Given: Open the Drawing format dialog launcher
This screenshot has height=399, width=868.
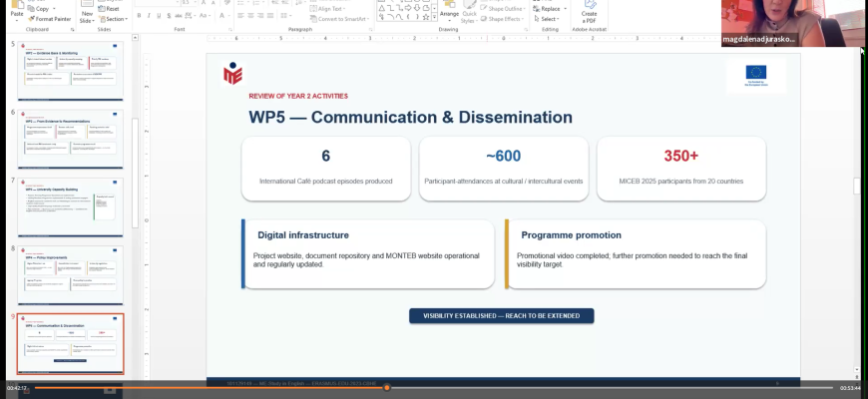Looking at the screenshot, I should (526, 29).
